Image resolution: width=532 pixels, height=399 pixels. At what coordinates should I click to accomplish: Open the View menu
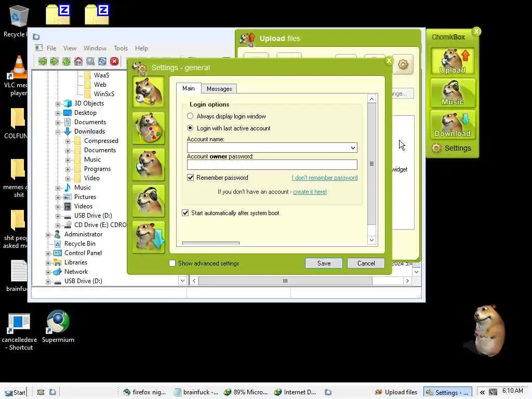pyautogui.click(x=70, y=48)
